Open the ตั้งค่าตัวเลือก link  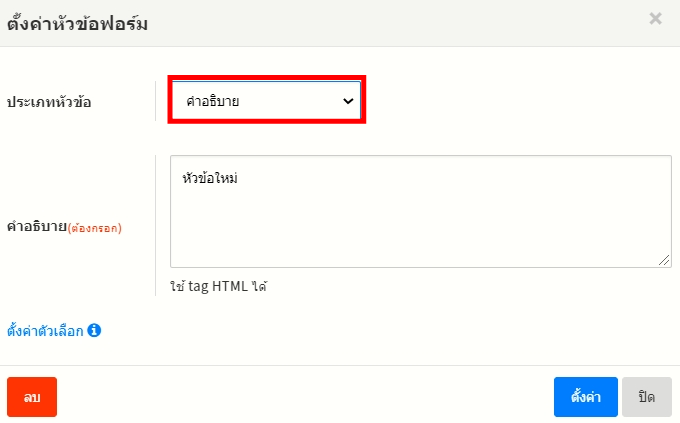(45, 330)
